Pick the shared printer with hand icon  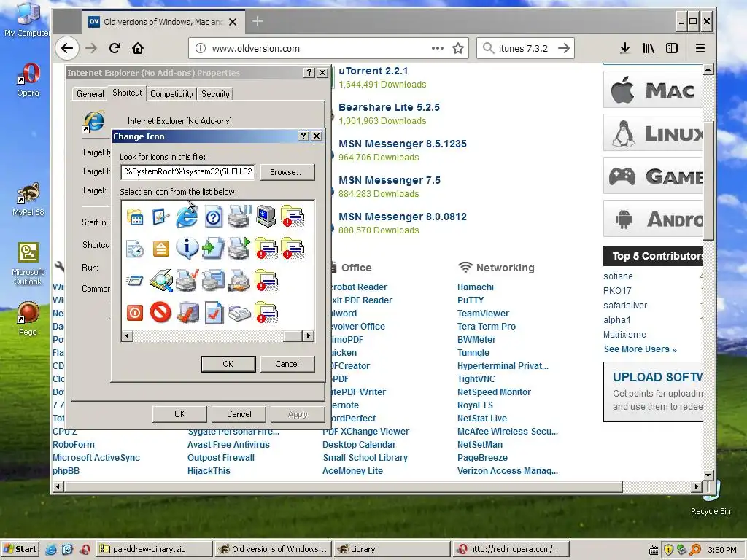click(239, 281)
